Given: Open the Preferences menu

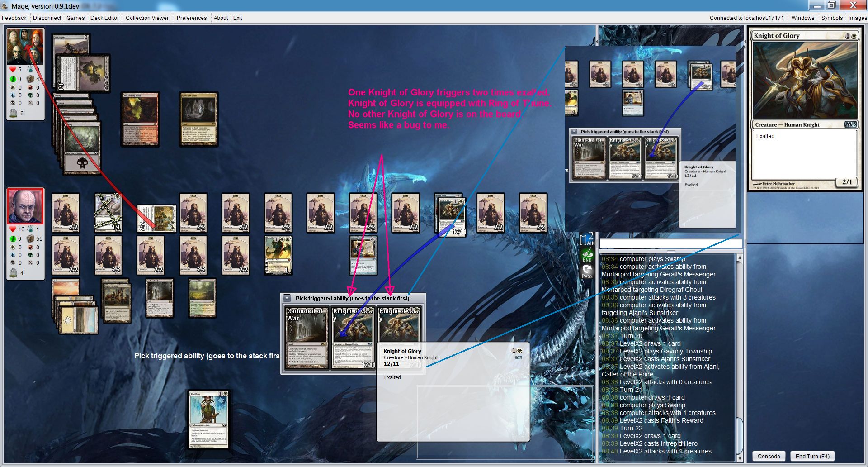Looking at the screenshot, I should 191,18.
